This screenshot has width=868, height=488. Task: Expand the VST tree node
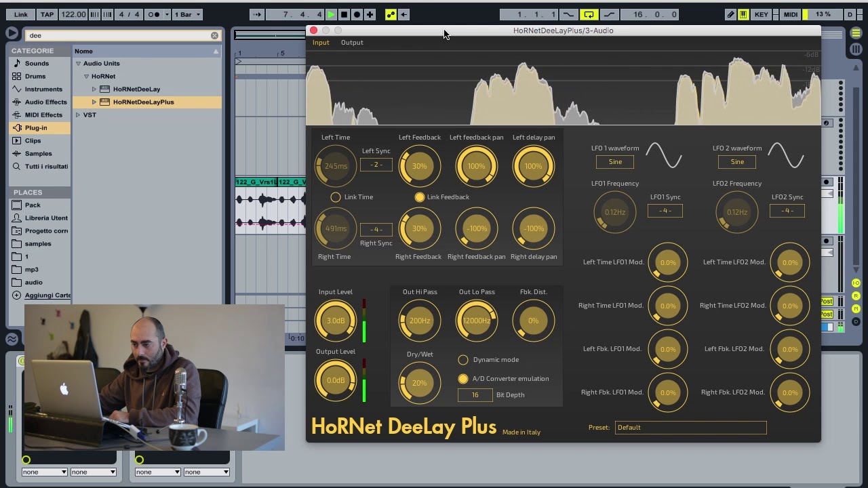78,115
